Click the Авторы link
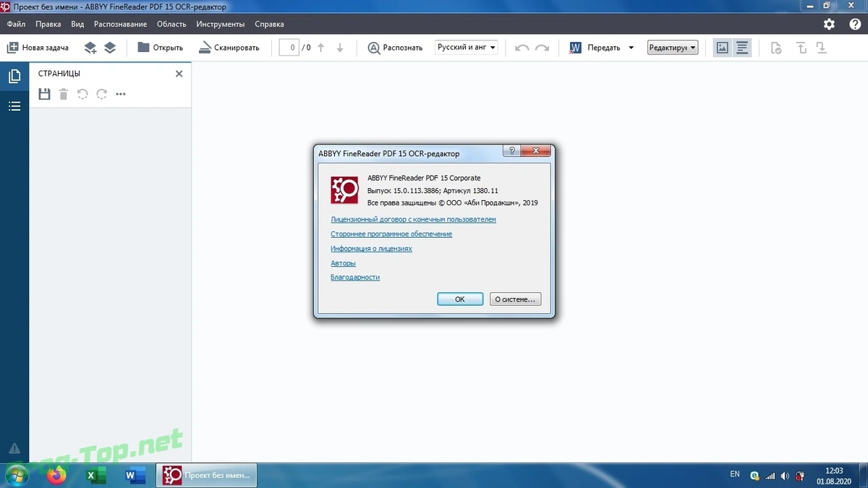This screenshot has height=488, width=868. pos(343,263)
